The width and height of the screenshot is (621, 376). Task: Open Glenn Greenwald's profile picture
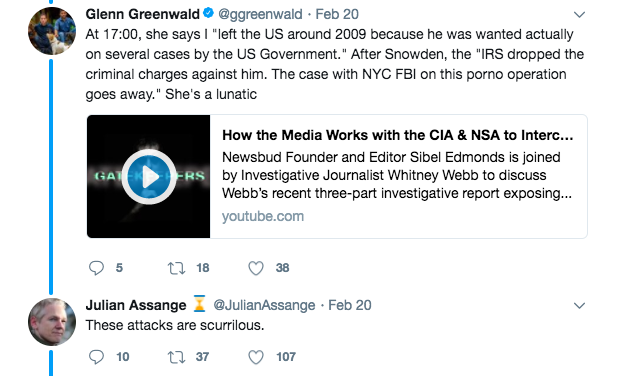point(51,31)
